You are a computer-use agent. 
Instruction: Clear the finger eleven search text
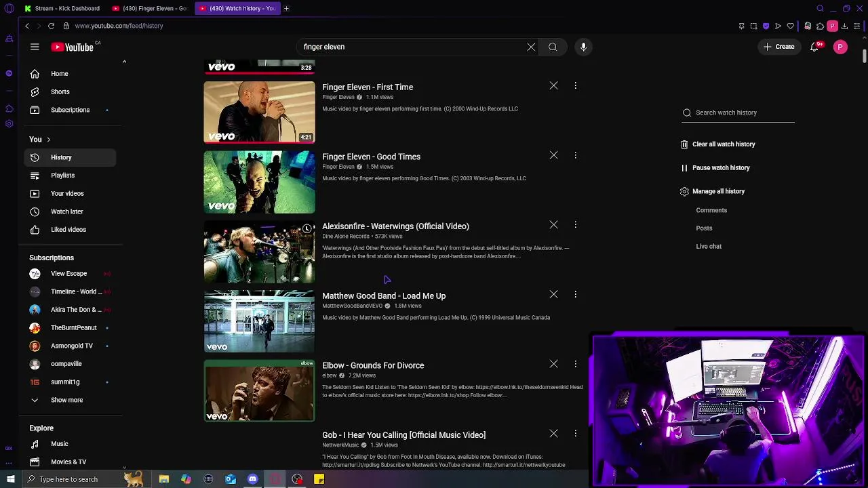tap(531, 47)
